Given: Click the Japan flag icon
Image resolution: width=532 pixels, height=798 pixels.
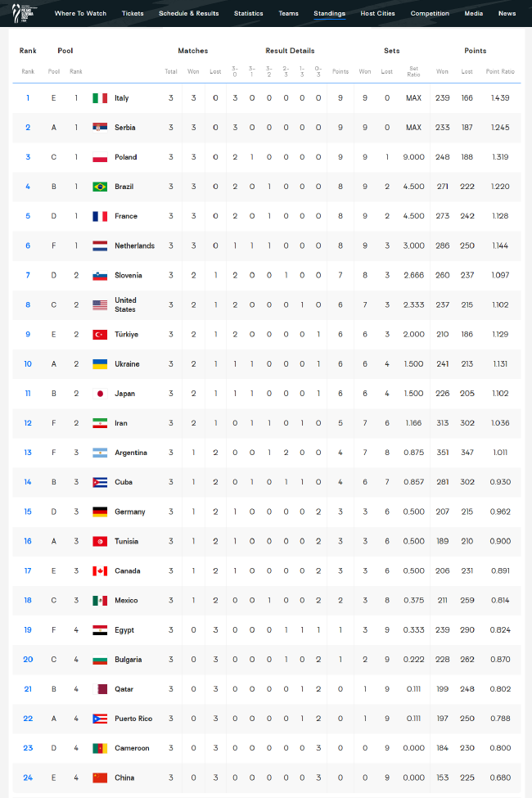Looking at the screenshot, I should pyautogui.click(x=100, y=394).
